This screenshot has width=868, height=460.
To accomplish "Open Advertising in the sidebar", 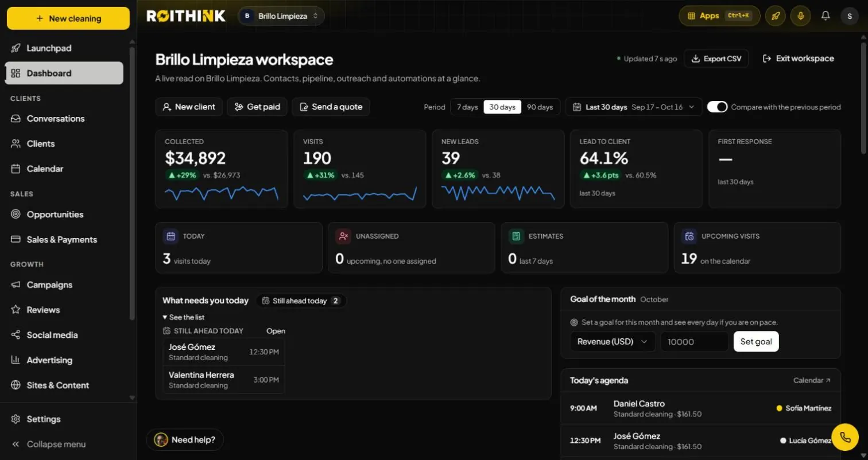I will click(x=64, y=360).
